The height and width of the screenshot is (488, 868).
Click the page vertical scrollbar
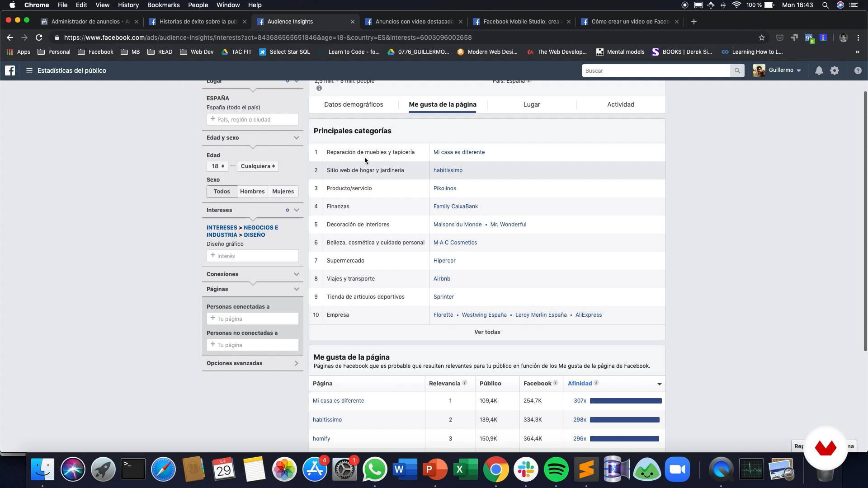(x=865, y=221)
